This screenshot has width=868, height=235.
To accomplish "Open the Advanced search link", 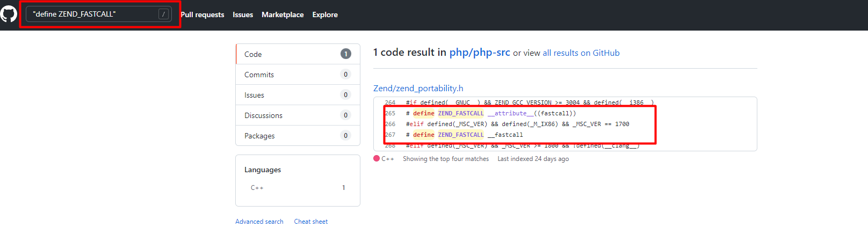I will coord(259,222).
